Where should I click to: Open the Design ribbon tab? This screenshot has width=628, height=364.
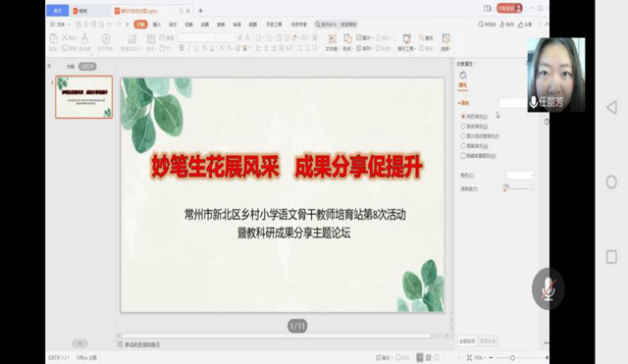[x=173, y=25]
